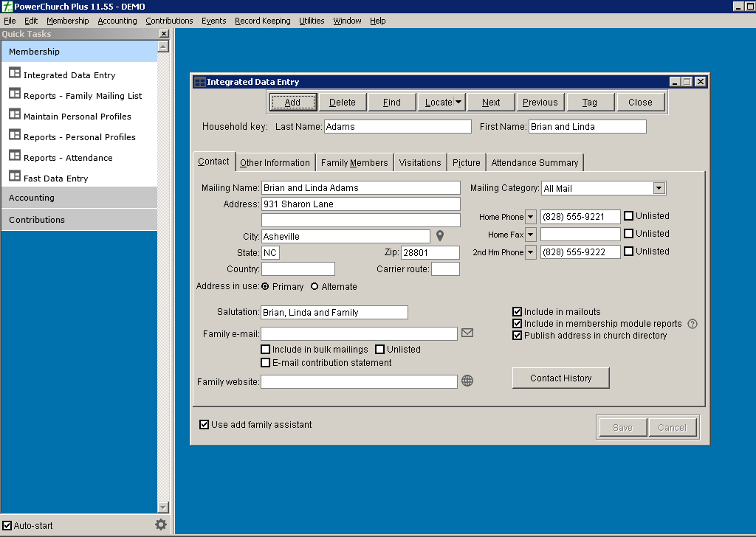The height and width of the screenshot is (537, 756).
Task: Toggle Unlisted for Home Fax
Action: 628,234
